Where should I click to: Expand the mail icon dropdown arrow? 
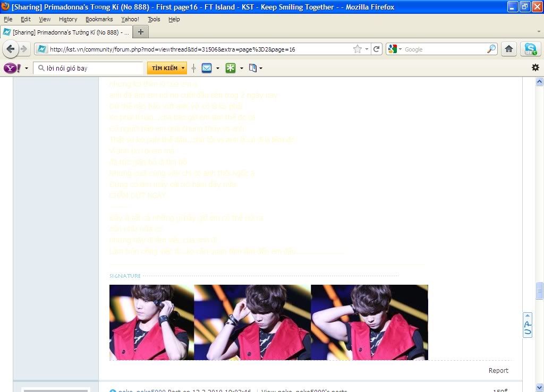coord(217,69)
